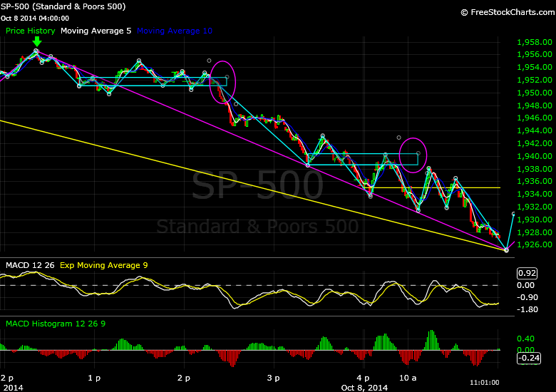Click the MACD 12 26 indicator label
Screen dimensions: 556x392
[x=30, y=265]
